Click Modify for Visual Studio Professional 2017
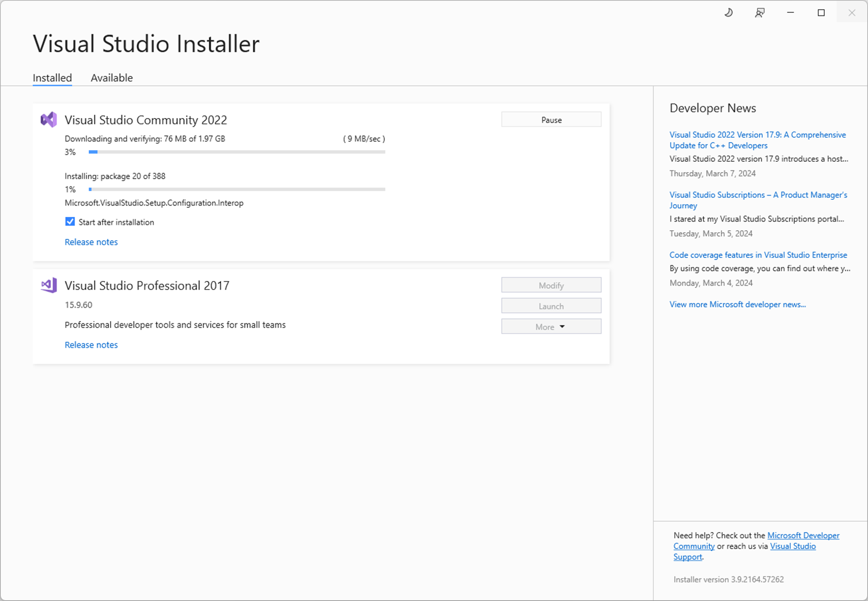The height and width of the screenshot is (601, 868). pyautogui.click(x=551, y=285)
